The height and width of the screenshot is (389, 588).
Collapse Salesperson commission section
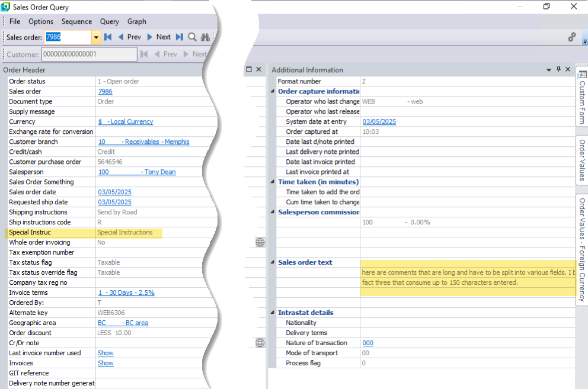click(x=273, y=212)
